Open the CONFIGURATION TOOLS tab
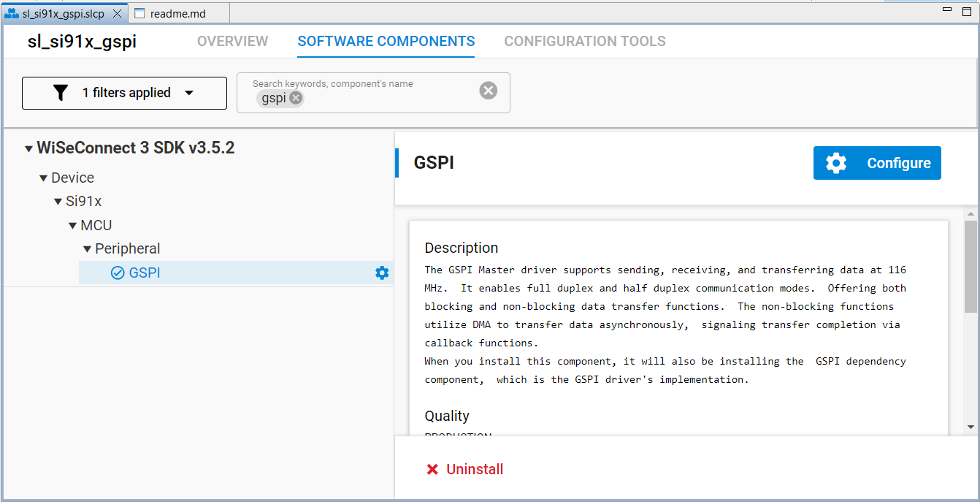This screenshot has width=980, height=502. pos(584,41)
